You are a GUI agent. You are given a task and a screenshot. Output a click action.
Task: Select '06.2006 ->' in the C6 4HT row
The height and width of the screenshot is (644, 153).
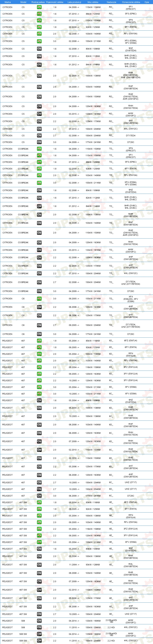pos(74,316)
